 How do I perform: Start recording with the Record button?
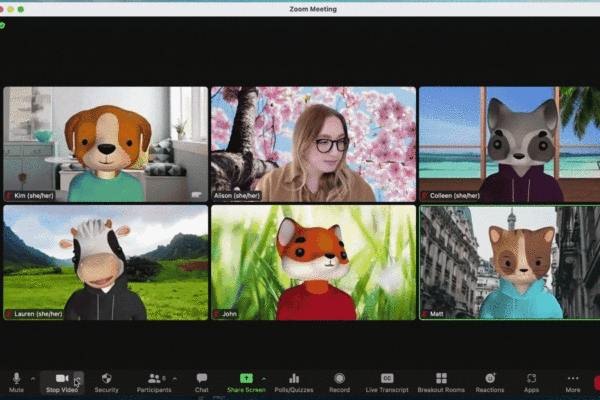tap(340, 379)
